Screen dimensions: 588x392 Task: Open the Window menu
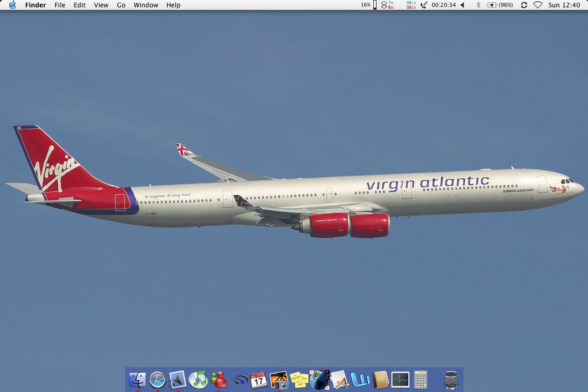pyautogui.click(x=146, y=5)
